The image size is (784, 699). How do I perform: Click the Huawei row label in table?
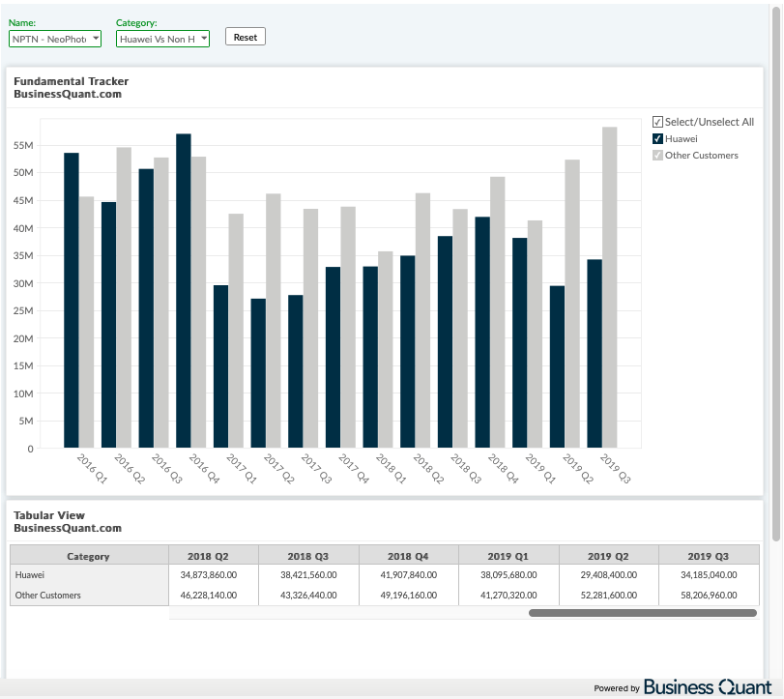tap(30, 575)
